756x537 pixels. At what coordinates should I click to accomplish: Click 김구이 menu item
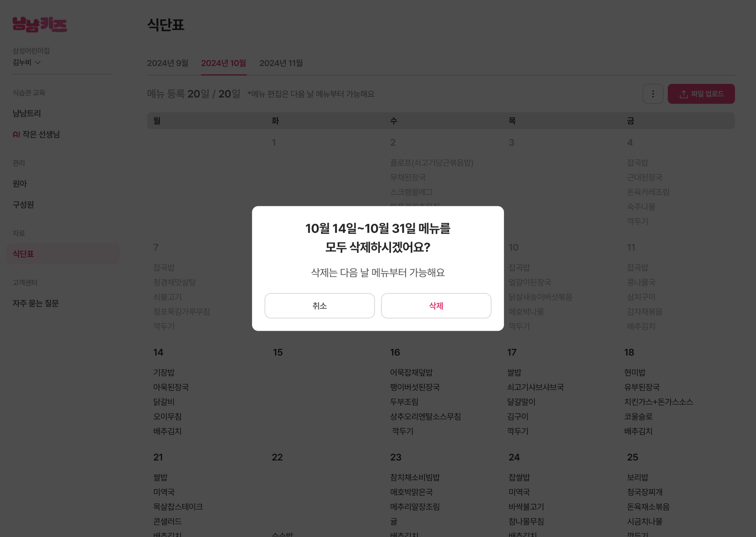[518, 416]
